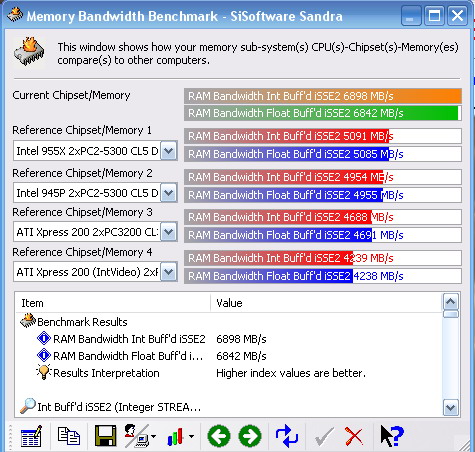Click the blue Float 5085 MB/s bar
This screenshot has width=475, height=452.
coord(323,154)
